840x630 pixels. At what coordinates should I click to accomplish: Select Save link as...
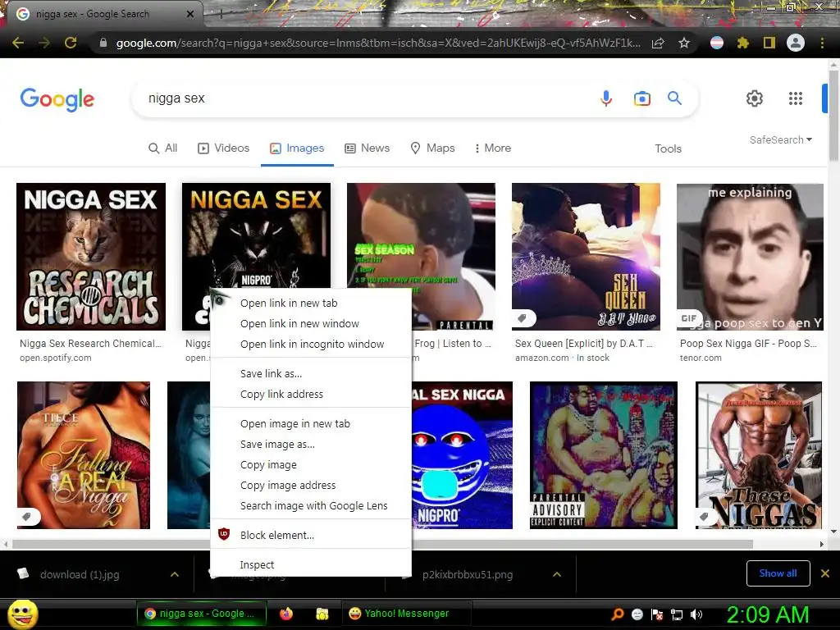311,373
